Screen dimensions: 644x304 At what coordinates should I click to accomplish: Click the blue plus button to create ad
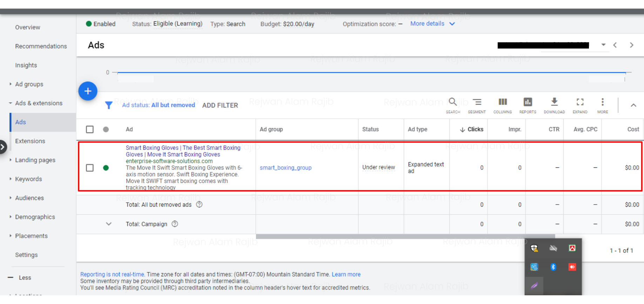(88, 91)
